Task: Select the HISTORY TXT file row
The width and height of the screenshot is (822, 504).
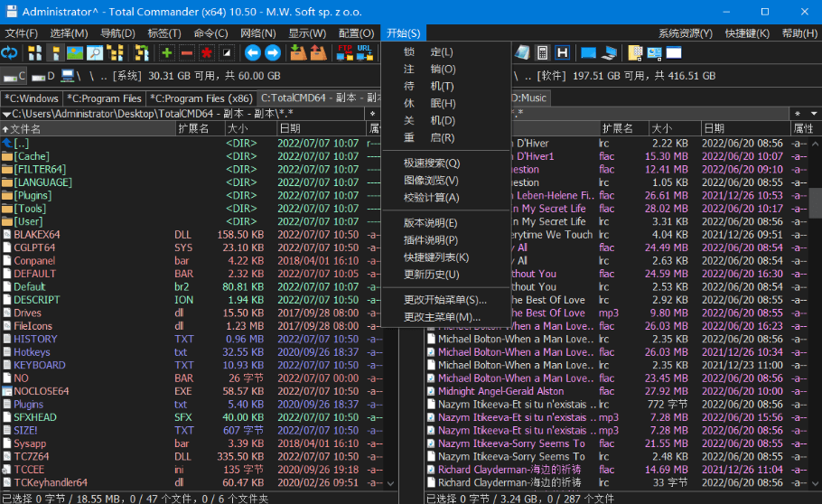Action: tap(191, 340)
